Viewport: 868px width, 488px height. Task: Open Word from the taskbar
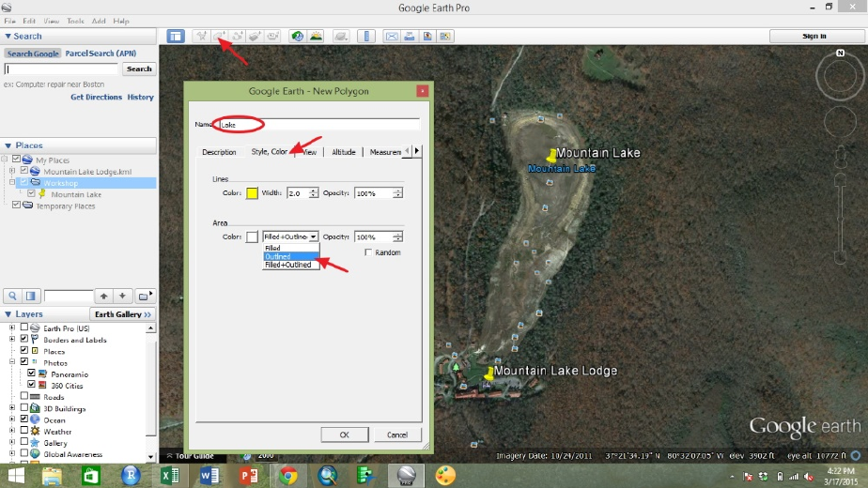(x=209, y=476)
